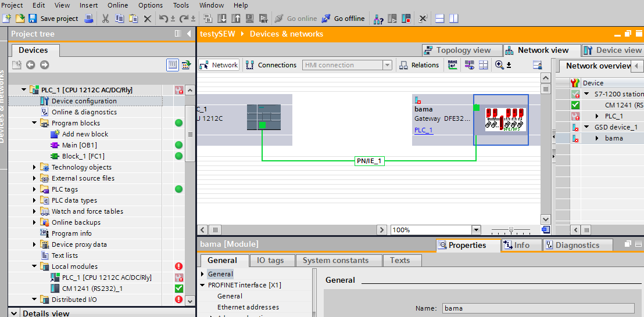Viewport: 644px width, 317px height.
Task: Open the Project menu
Action: (x=12, y=5)
